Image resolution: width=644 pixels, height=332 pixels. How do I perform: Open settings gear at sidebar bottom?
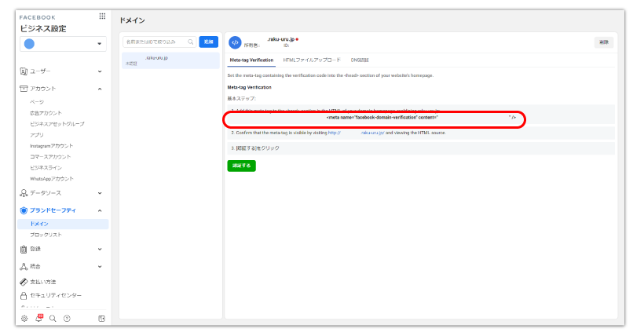point(24,319)
